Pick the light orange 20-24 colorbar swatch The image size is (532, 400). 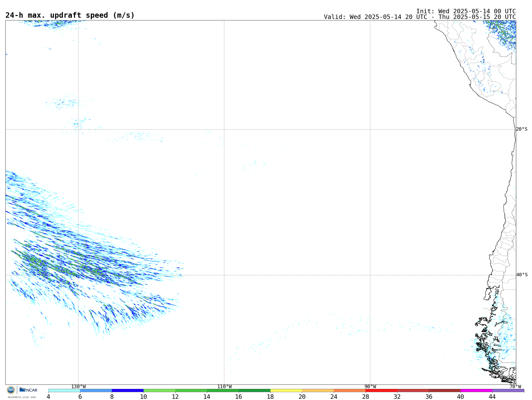(x=318, y=391)
